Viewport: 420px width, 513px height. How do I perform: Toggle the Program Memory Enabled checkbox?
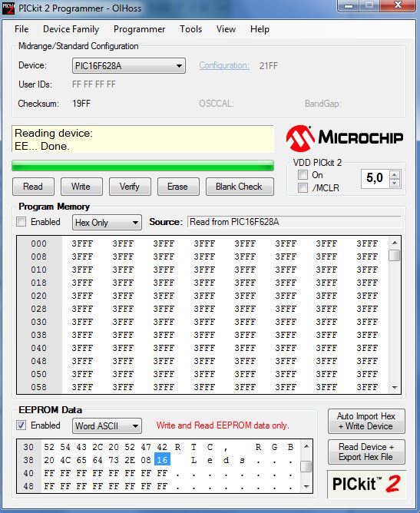pyautogui.click(x=21, y=221)
